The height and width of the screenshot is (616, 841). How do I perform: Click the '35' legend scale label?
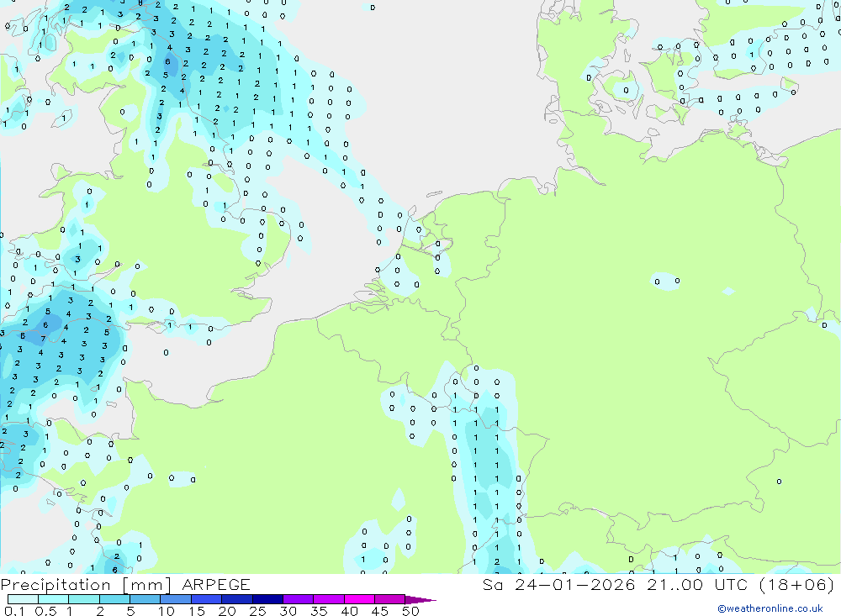pos(319,611)
